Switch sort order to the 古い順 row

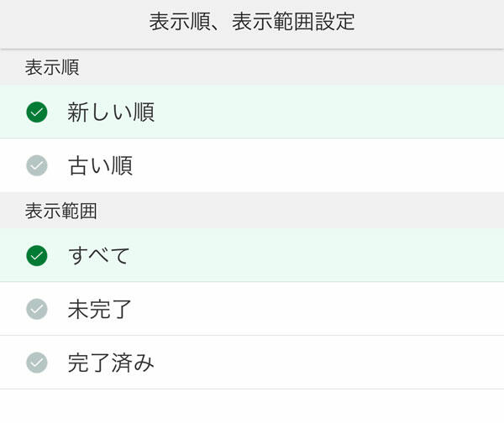click(252, 165)
